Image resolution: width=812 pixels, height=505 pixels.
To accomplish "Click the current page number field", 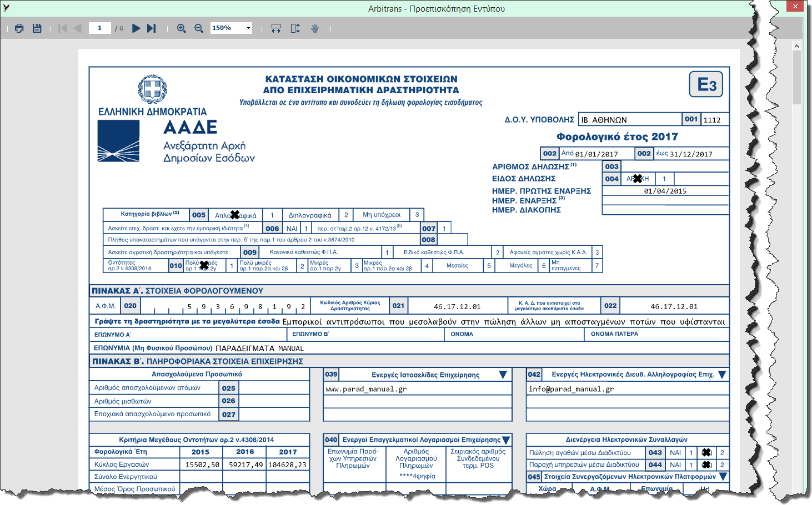I will click(x=100, y=28).
